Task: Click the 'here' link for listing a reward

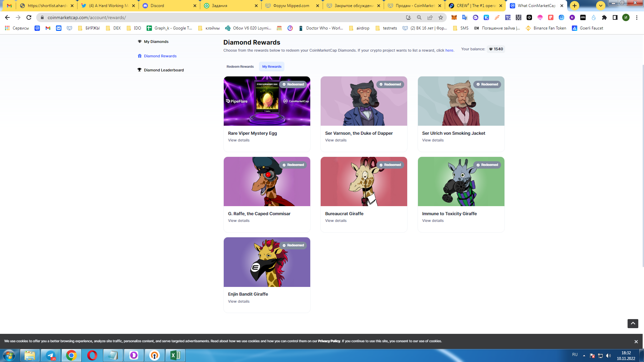Action: 449,51
